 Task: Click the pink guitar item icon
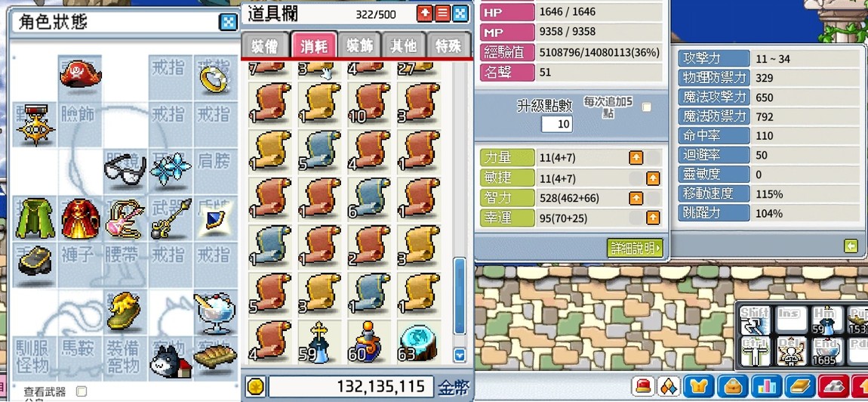pyautogui.click(x=124, y=220)
